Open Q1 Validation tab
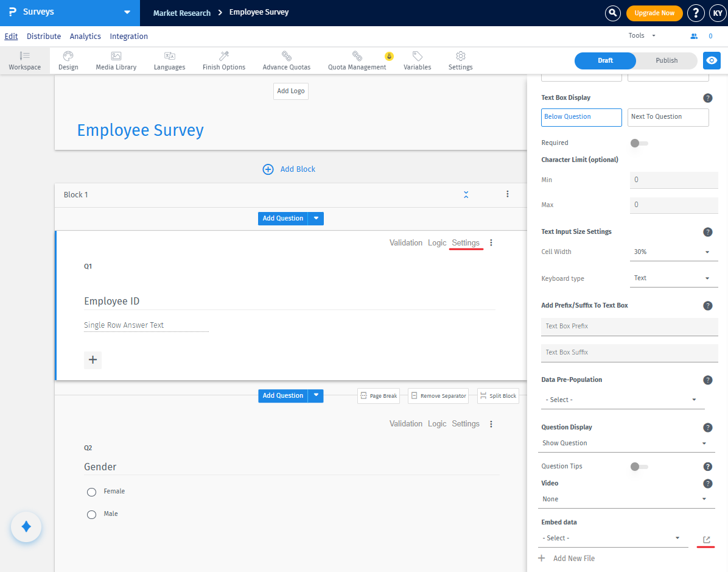Viewport: 728px width, 572px height. point(406,242)
